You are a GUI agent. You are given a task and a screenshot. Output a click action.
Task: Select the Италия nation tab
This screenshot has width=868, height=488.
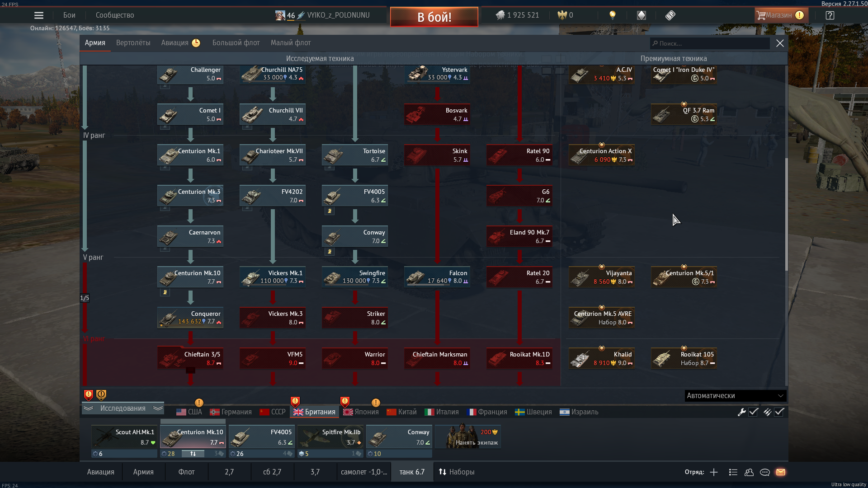point(442,412)
